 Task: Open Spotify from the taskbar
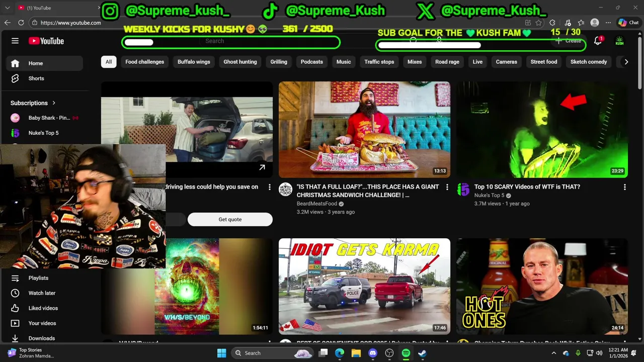click(406, 353)
